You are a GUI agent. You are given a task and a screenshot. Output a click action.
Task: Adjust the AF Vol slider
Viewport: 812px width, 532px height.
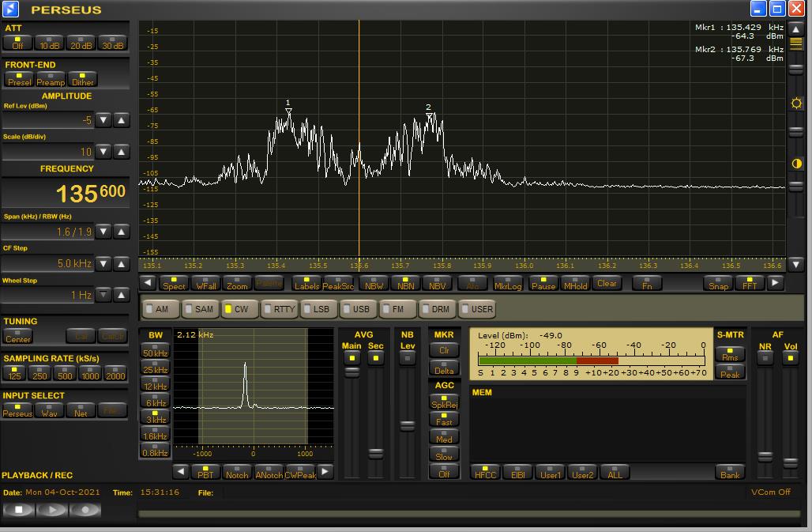[x=790, y=462]
